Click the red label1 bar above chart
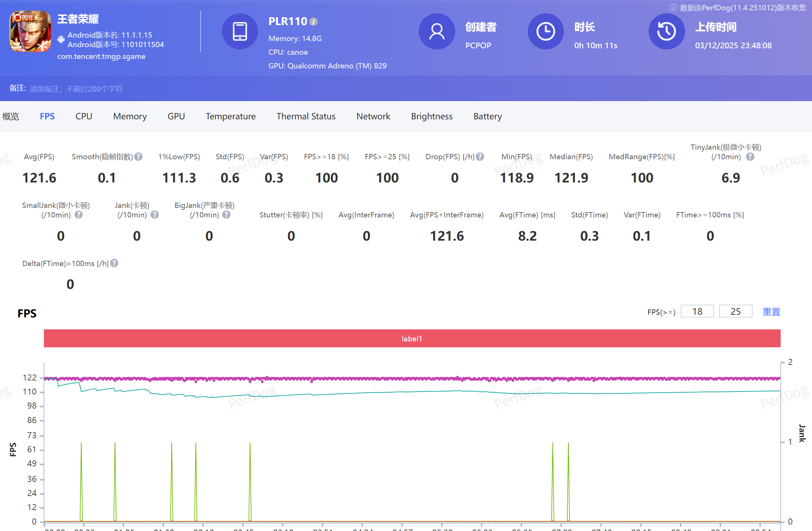 (412, 338)
